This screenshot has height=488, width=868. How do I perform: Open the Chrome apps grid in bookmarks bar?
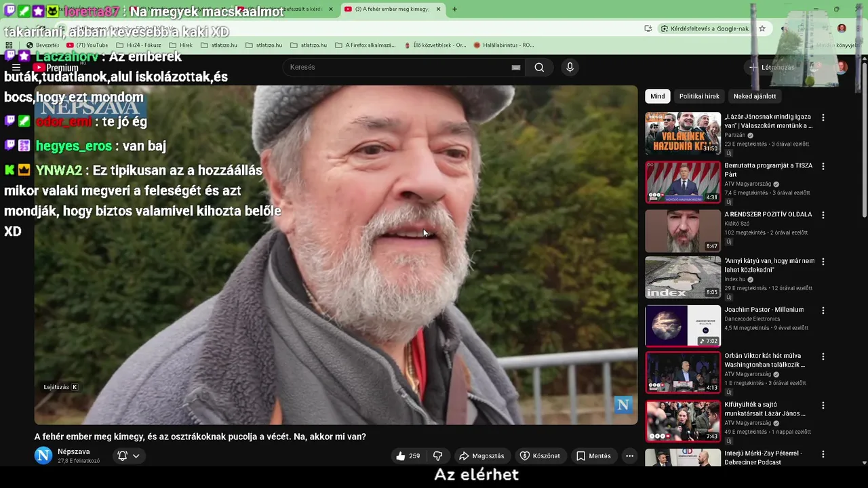[9, 45]
